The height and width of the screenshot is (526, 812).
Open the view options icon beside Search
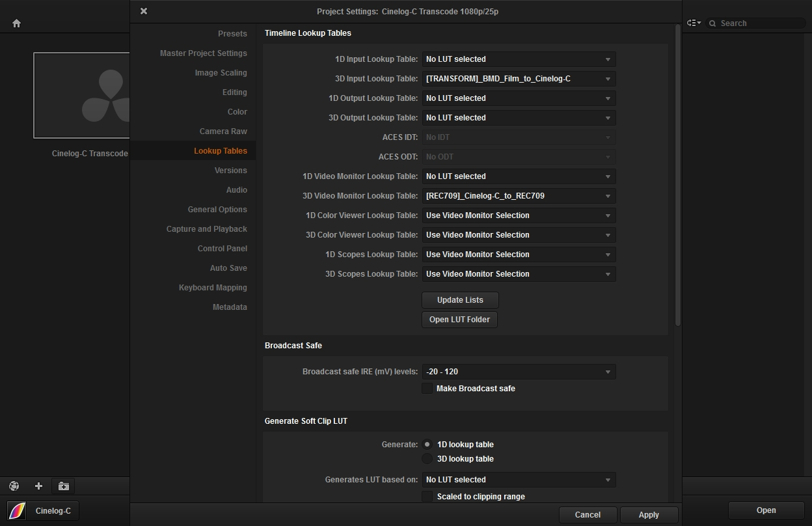click(x=694, y=23)
